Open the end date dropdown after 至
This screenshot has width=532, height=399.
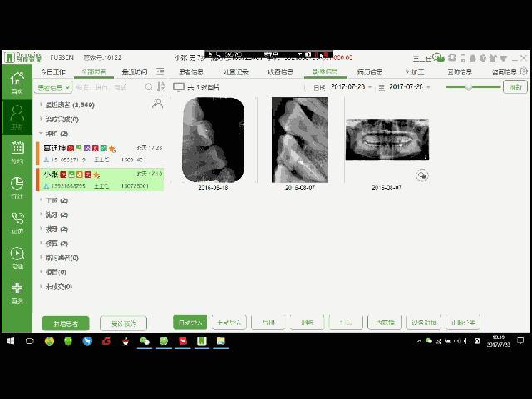tap(429, 87)
